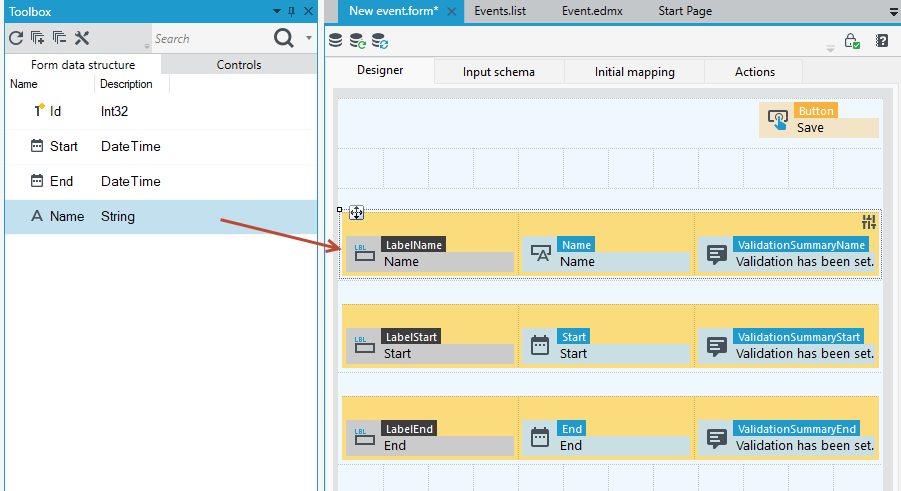Click the Toolbox search field
The width and height of the screenshot is (901, 491).
point(210,39)
